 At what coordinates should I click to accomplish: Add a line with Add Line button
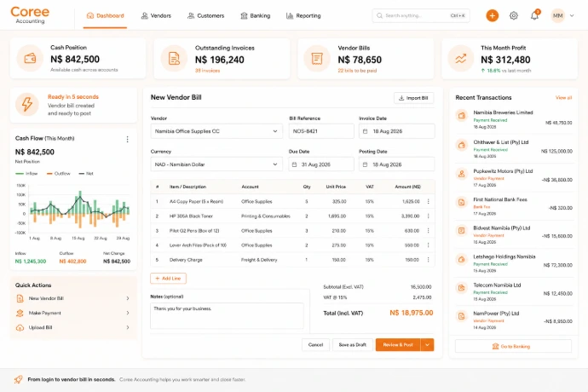coord(169,279)
